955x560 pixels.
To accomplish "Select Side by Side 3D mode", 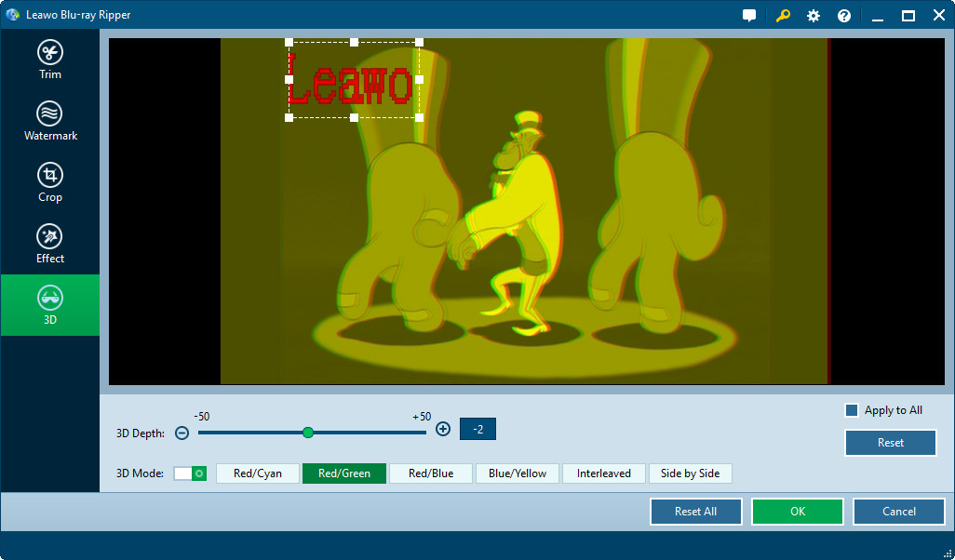I will click(x=690, y=473).
